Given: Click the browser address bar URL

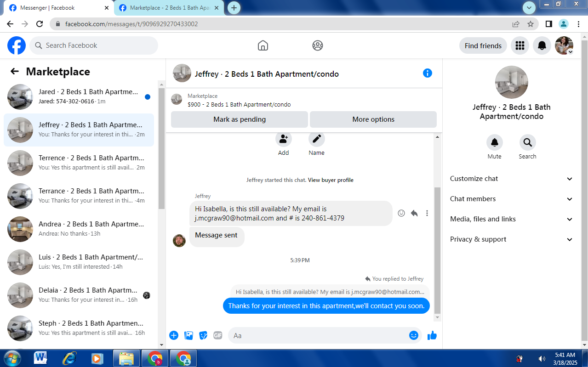Looking at the screenshot, I should [x=131, y=24].
